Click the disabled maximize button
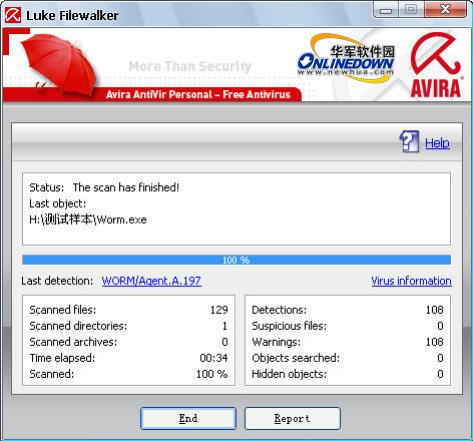 [x=411, y=10]
